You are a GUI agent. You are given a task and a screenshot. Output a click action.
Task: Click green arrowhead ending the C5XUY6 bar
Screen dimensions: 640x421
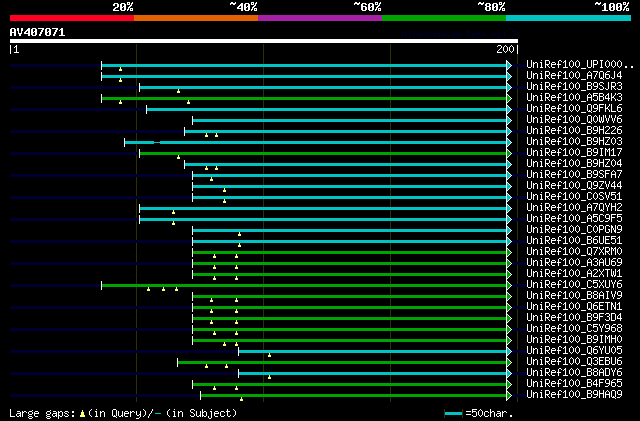509,285
